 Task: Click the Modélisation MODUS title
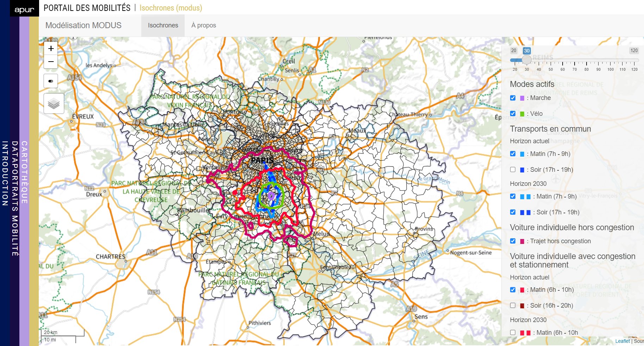[83, 25]
